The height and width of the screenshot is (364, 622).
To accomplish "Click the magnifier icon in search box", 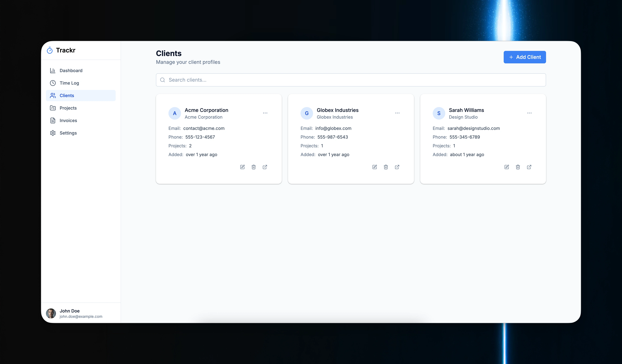I will pyautogui.click(x=162, y=80).
